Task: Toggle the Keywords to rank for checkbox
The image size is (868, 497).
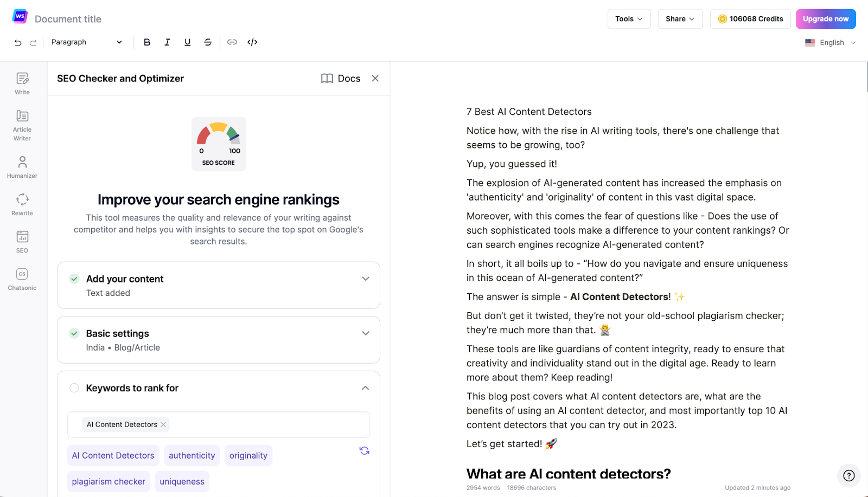Action: click(74, 388)
